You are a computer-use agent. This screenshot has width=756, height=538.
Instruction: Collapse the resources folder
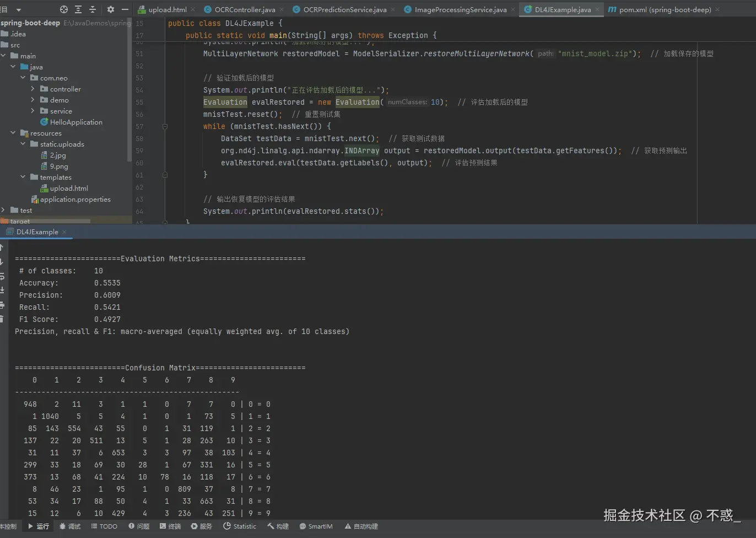pyautogui.click(x=13, y=133)
